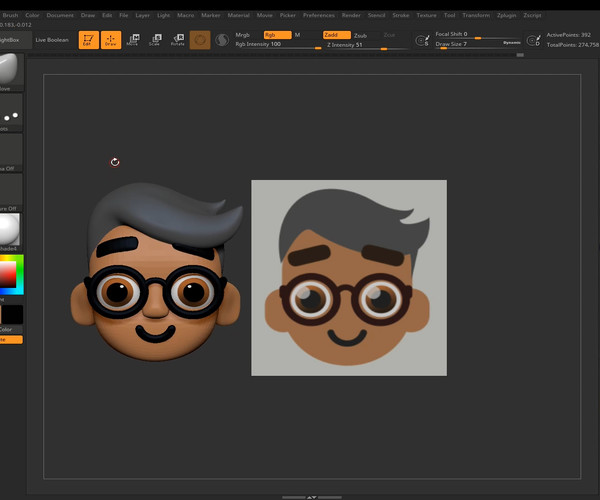Select the Scale transform tool

(x=154, y=40)
